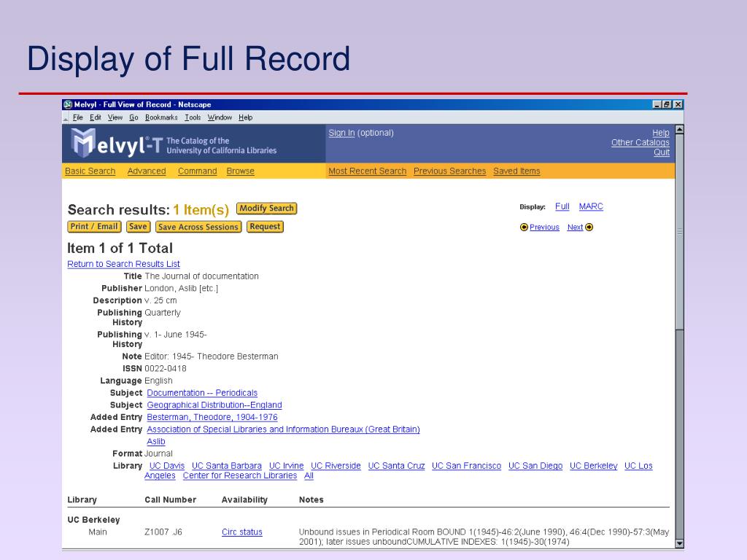
Task: Open Most Recent Search
Action: tap(368, 171)
